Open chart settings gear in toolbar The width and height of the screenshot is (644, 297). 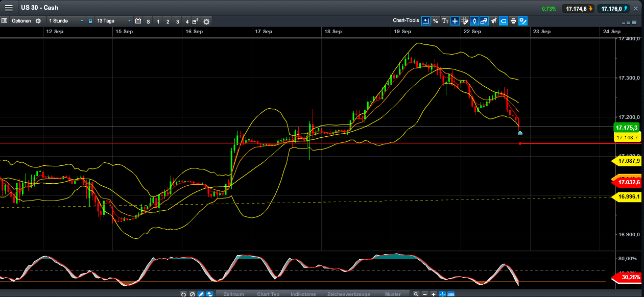(206, 21)
